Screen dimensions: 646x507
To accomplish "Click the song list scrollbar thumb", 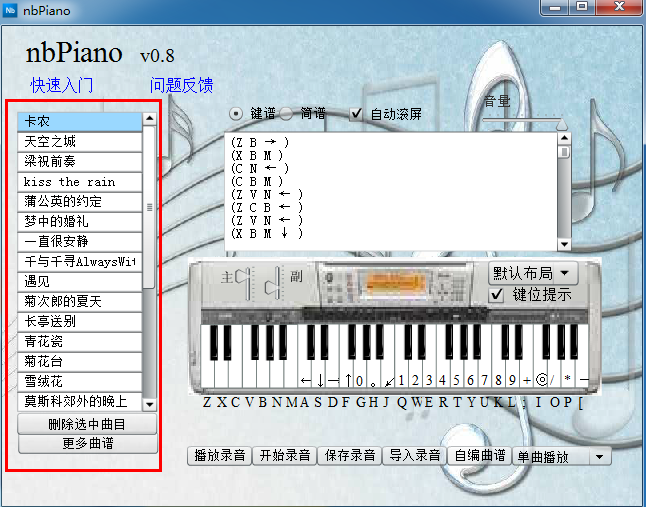I will point(149,208).
